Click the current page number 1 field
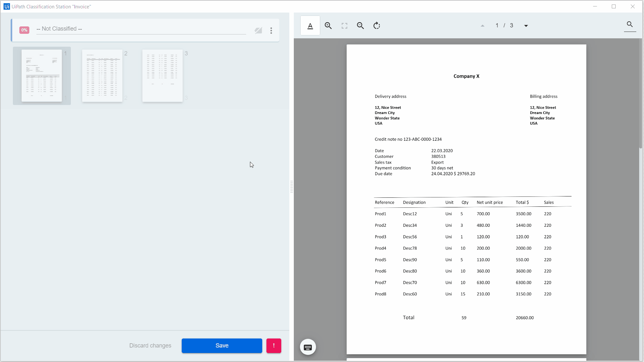The image size is (644, 362). click(x=497, y=25)
